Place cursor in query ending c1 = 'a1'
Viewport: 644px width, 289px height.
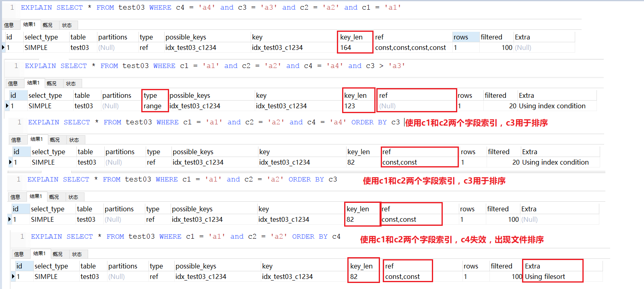(211, 8)
